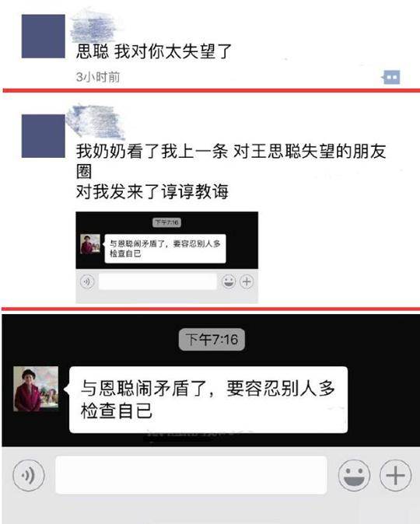Open embedded chat screenshot in second post
420x524 pixels.
(167, 257)
